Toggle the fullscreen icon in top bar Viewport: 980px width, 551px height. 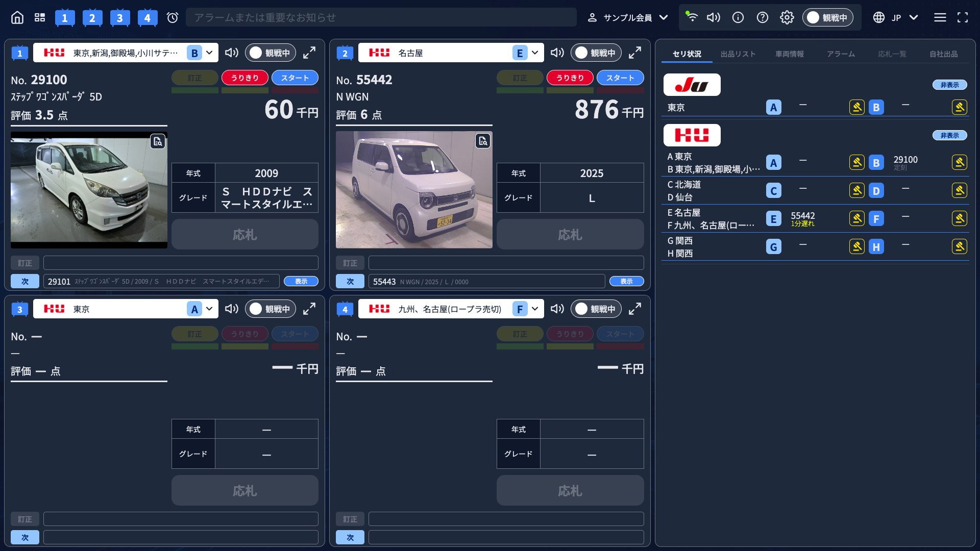[x=963, y=17]
